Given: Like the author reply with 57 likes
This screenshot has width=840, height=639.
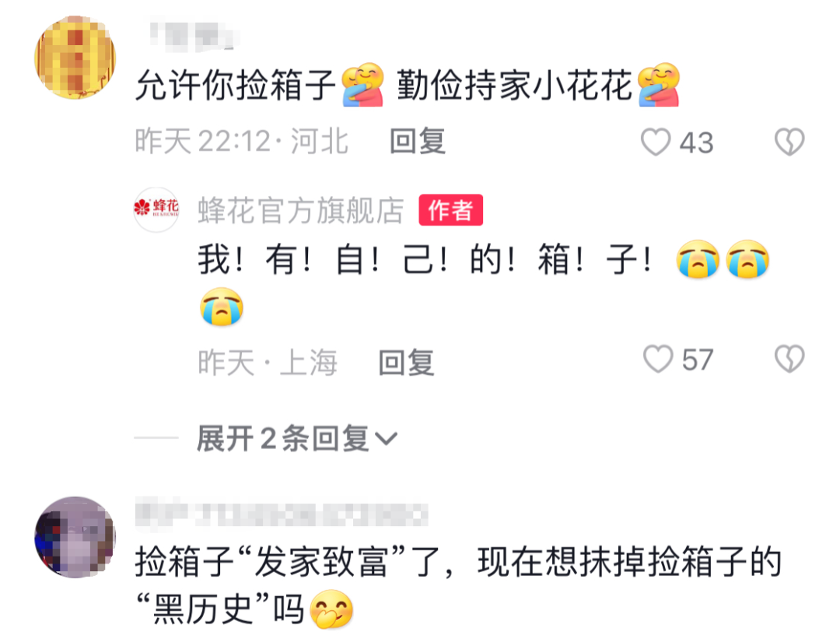Looking at the screenshot, I should point(658,359).
